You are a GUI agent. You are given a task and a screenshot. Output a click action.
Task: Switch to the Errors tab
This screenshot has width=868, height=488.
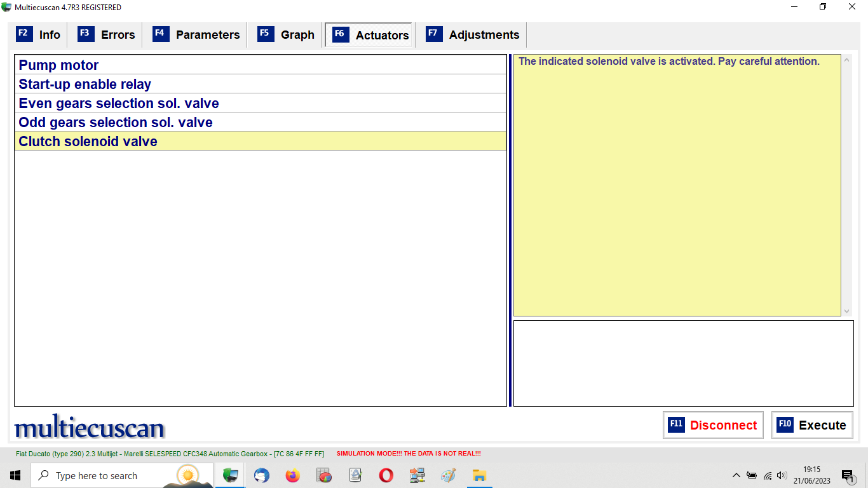tap(107, 35)
